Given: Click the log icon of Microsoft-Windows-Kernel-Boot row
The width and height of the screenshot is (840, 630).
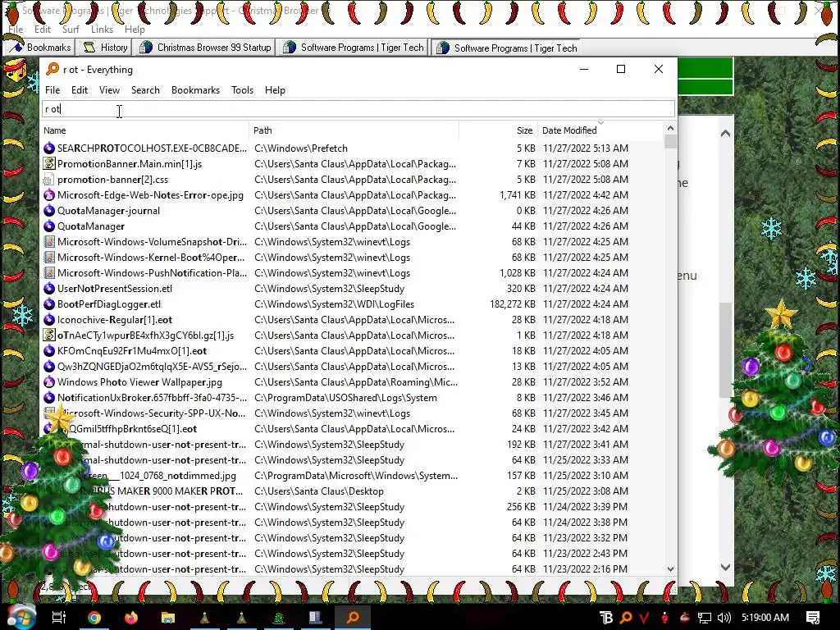Looking at the screenshot, I should (x=49, y=257).
